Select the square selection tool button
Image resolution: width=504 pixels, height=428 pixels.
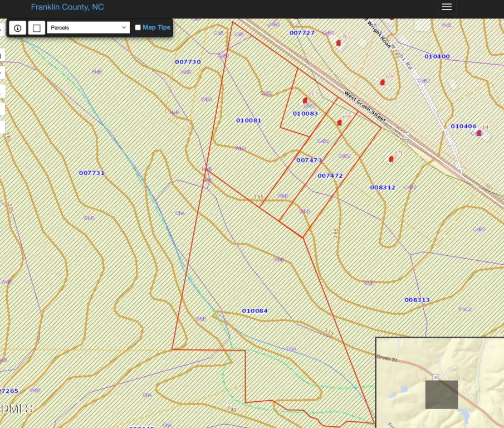coord(37,28)
